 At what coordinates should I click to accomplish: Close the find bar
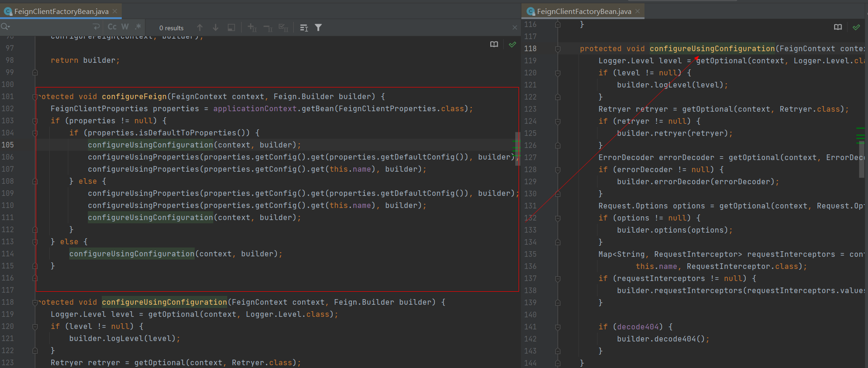tap(514, 27)
